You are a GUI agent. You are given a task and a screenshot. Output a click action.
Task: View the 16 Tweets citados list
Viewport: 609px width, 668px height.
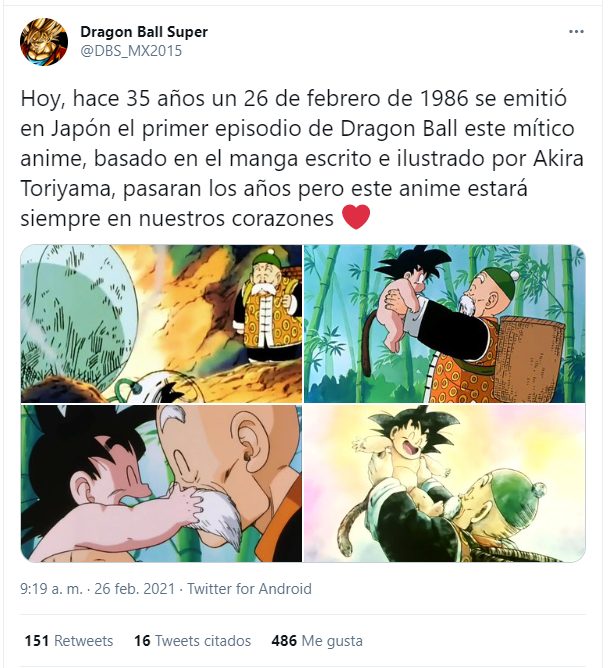tap(192, 641)
